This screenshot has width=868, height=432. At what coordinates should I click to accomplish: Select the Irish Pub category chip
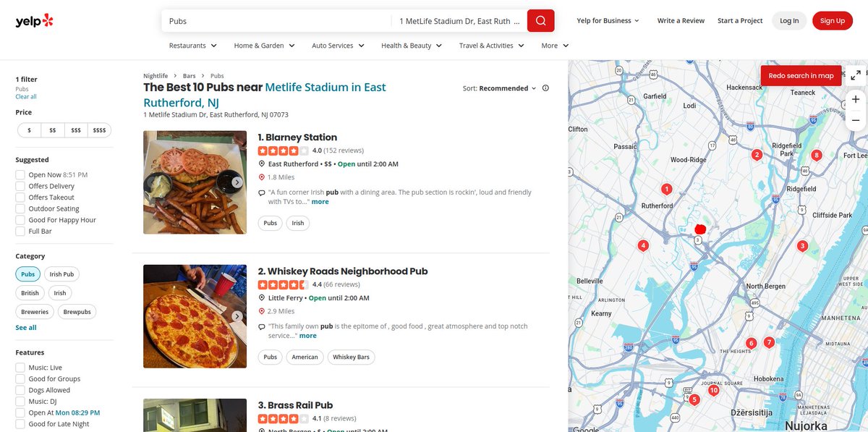(x=62, y=274)
